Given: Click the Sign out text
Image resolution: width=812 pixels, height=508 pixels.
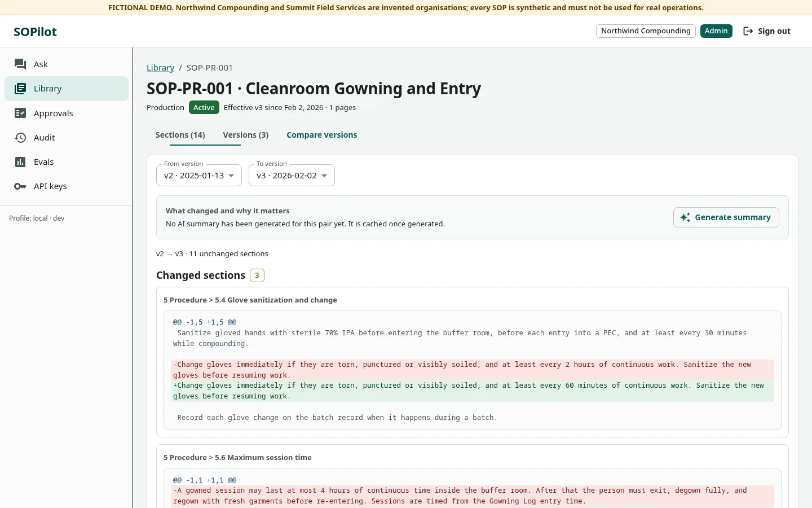Looking at the screenshot, I should [774, 31].
